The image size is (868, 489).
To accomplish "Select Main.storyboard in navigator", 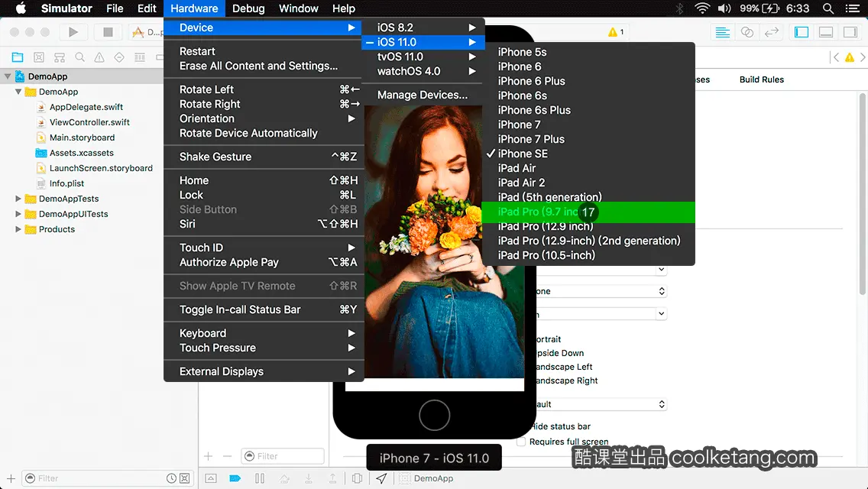I will [82, 138].
